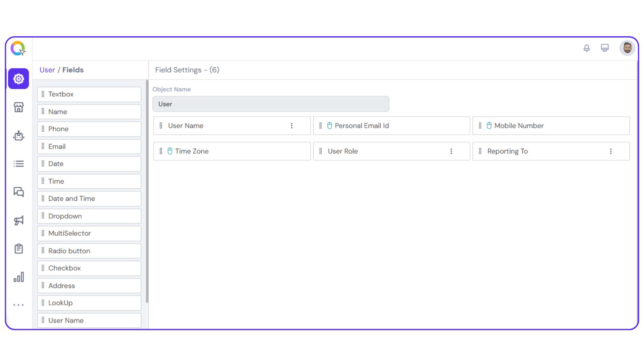Viewport: 644px width, 362px height.
Task: Click the Object Name input field
Action: [270, 104]
